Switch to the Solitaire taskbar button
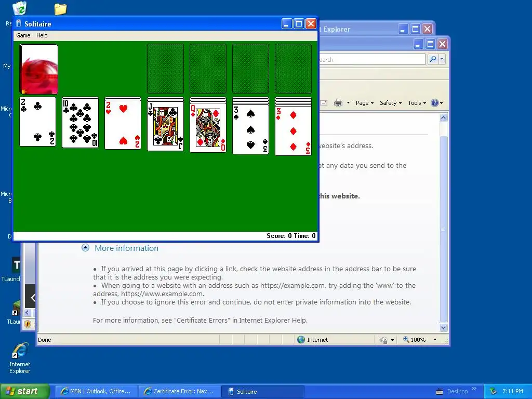 click(262, 391)
